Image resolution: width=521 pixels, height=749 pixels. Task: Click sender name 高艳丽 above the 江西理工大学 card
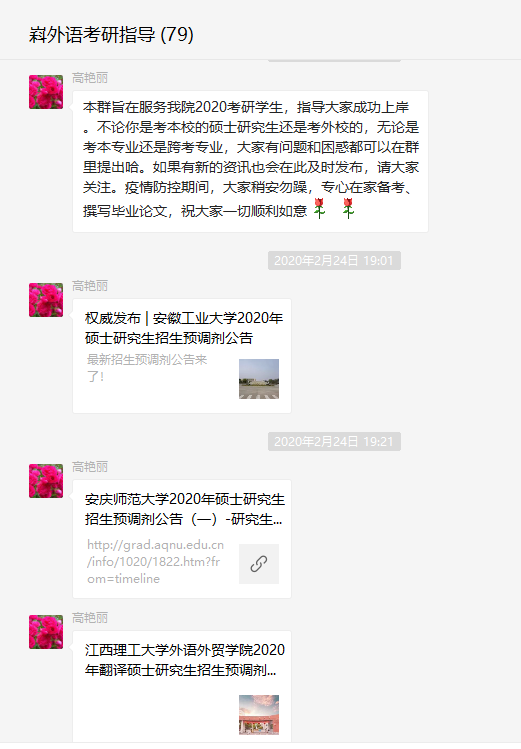(90, 618)
